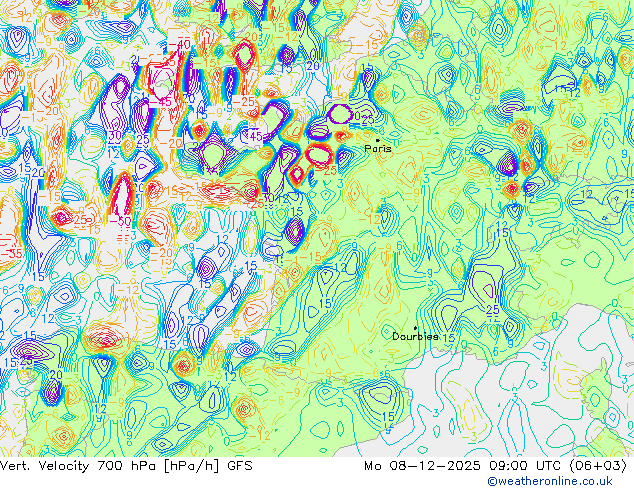Click the 'Mo 08-12-2025 09:00 UTC (06+03)' timestamp
The height and width of the screenshot is (490, 634).
(495, 466)
